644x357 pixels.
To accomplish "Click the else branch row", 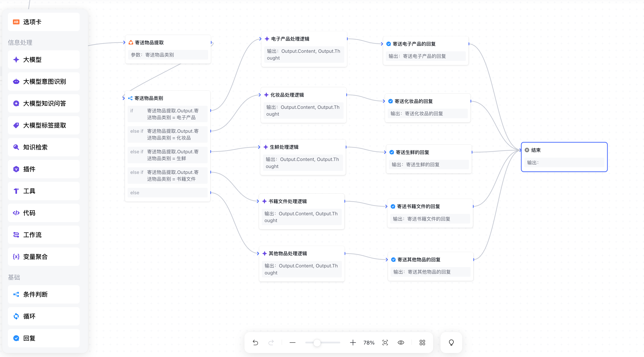I will (x=167, y=193).
